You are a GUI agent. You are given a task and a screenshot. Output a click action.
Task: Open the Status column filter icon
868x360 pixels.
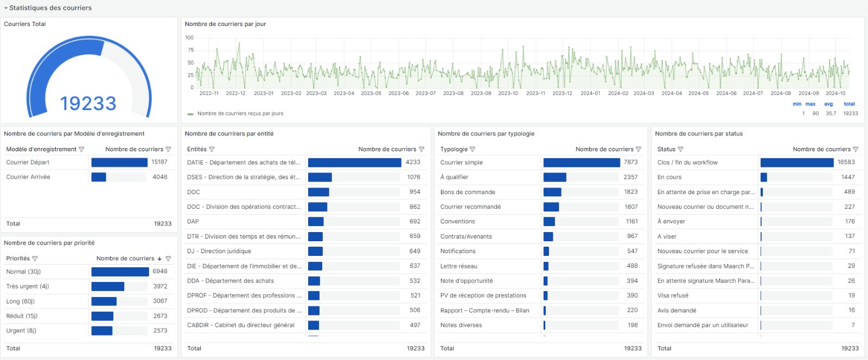coord(680,149)
